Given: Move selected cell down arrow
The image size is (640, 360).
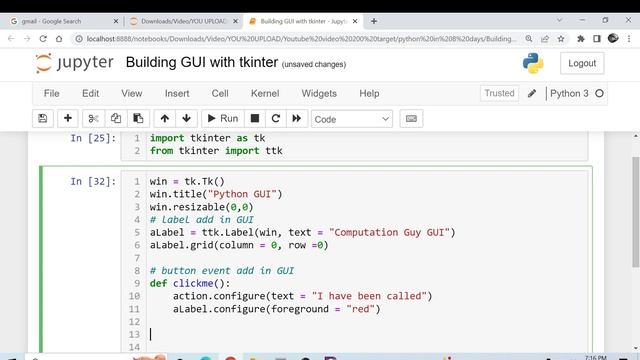Looking at the screenshot, I should coord(187,119).
